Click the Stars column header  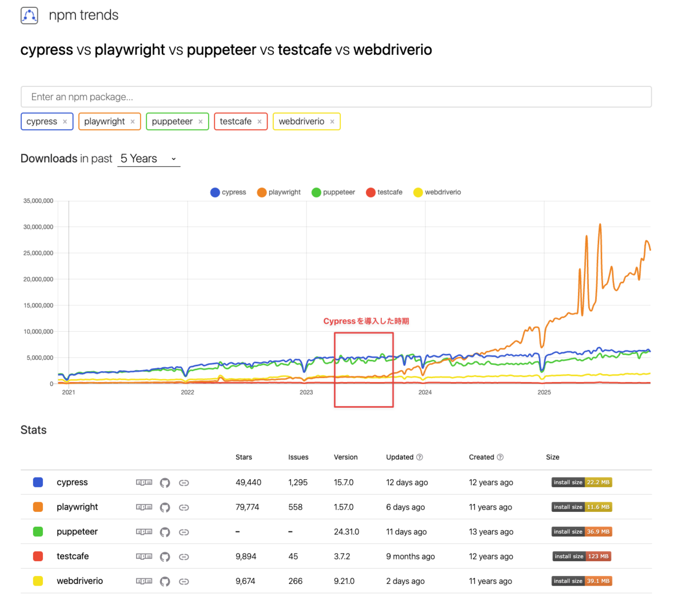coord(244,457)
